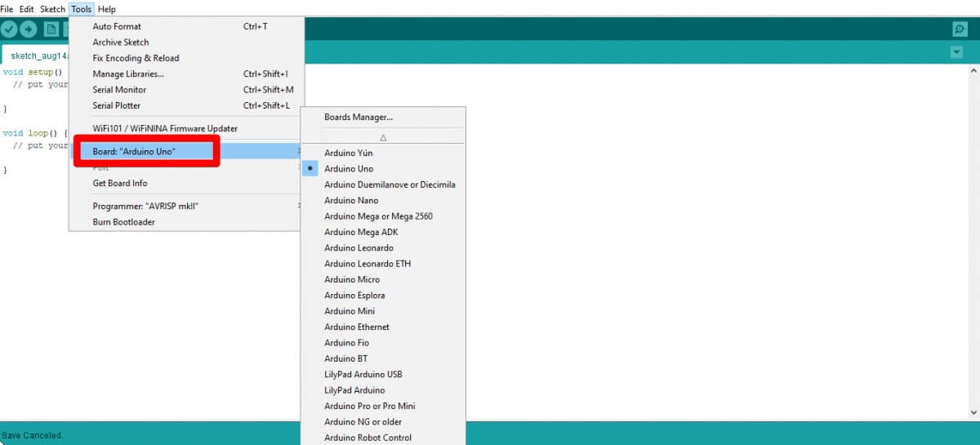Select Arduino Micro board
Viewport: 980px width, 445px height.
click(383, 279)
